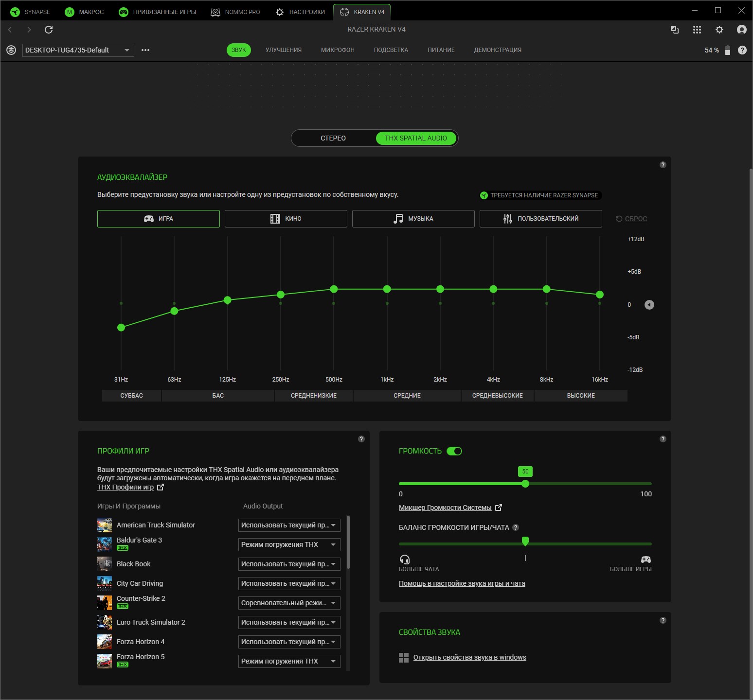Screen dimensions: 753x700
Task: Click the headset chat icon
Action: (x=405, y=560)
